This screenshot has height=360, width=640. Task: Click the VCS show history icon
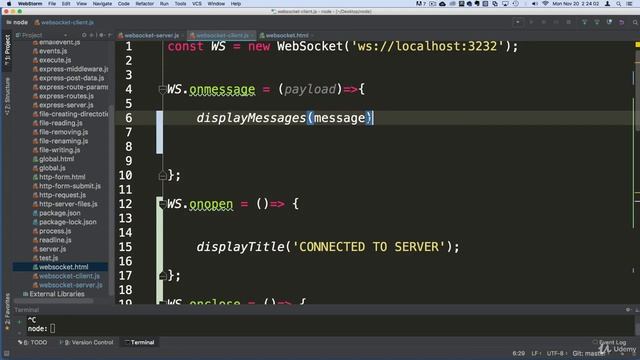(609, 22)
